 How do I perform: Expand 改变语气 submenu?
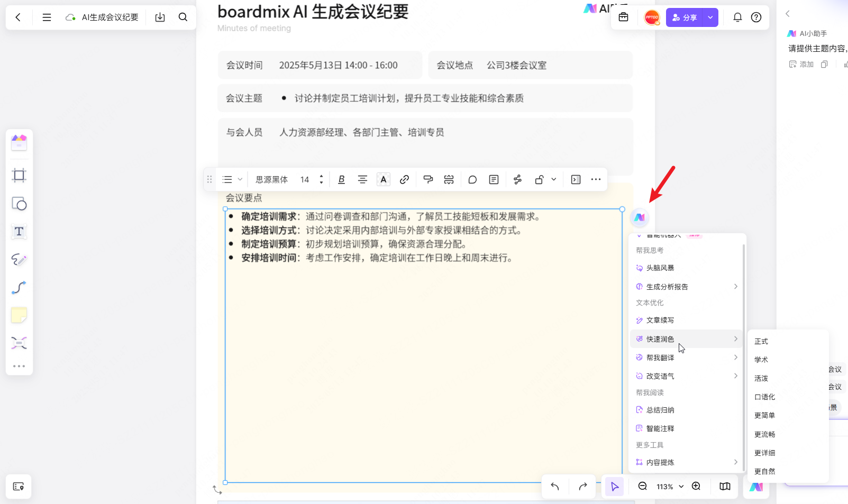(x=686, y=376)
